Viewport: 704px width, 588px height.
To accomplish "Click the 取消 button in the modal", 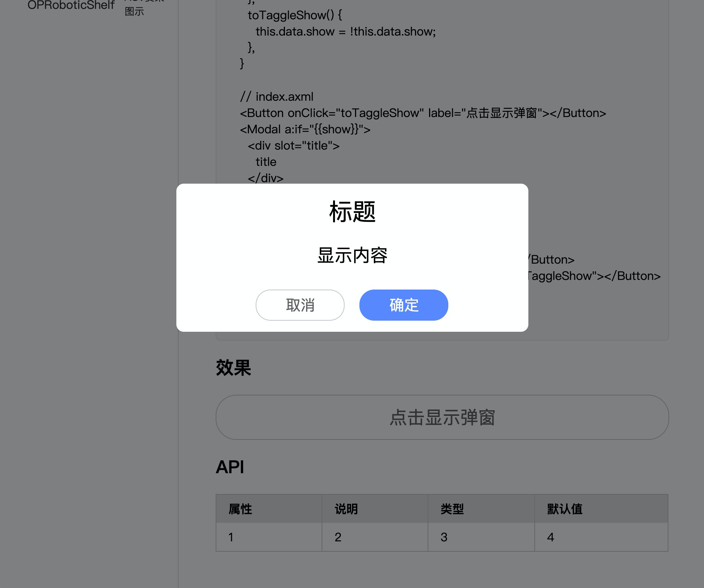I will (300, 305).
